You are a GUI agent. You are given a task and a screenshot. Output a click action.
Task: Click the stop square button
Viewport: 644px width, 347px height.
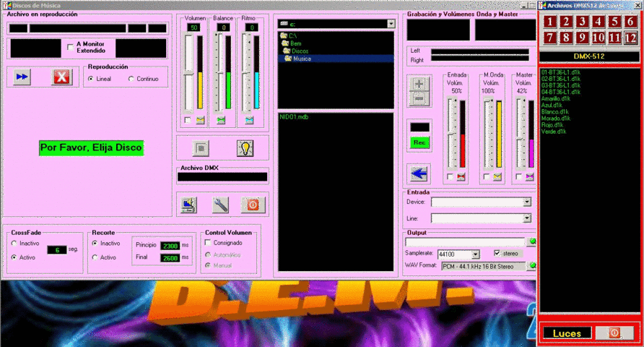(201, 148)
